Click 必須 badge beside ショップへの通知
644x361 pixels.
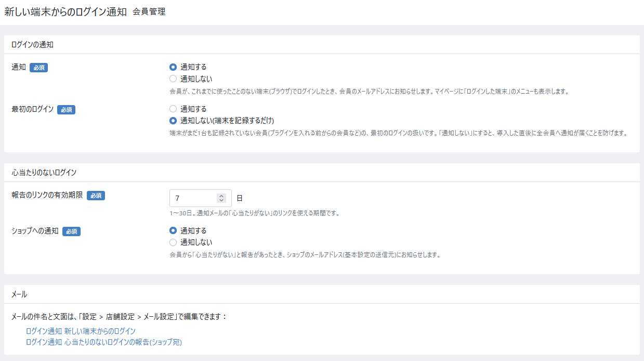(71, 231)
